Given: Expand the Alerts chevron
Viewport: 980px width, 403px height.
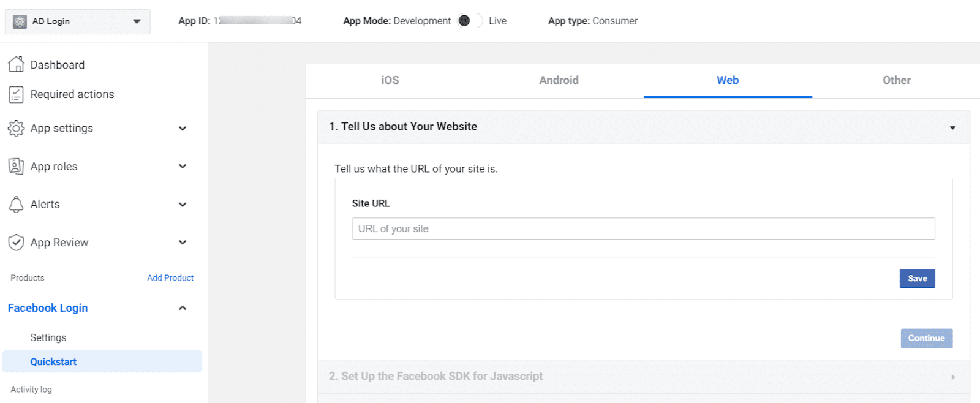Looking at the screenshot, I should click(x=183, y=205).
